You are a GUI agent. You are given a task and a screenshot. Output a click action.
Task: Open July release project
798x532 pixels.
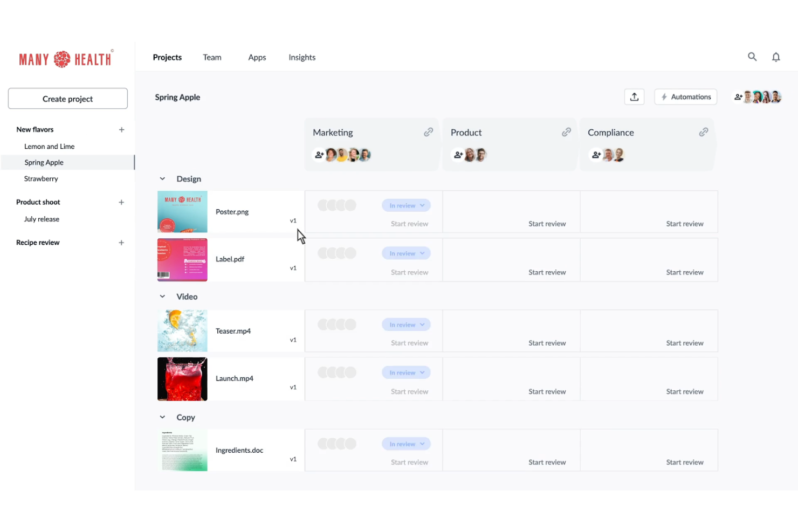point(42,219)
